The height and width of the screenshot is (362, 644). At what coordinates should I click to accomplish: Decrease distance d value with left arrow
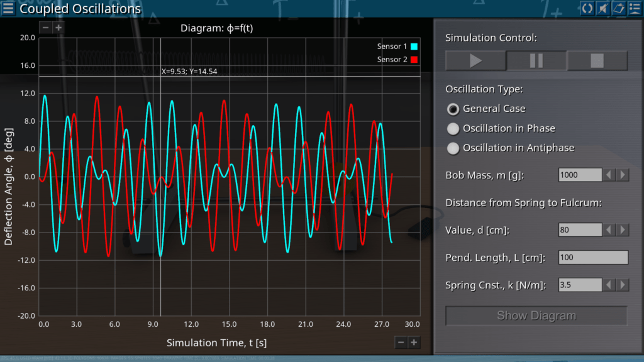(x=609, y=230)
